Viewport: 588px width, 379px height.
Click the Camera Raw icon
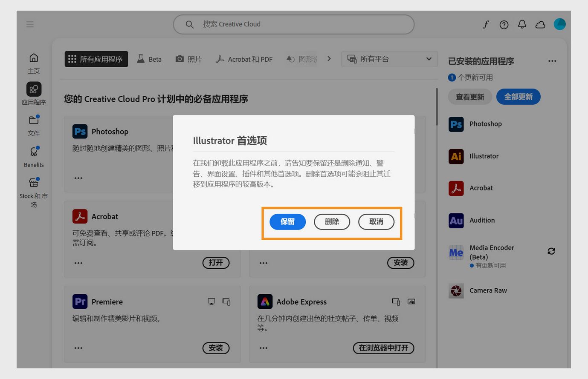click(456, 290)
